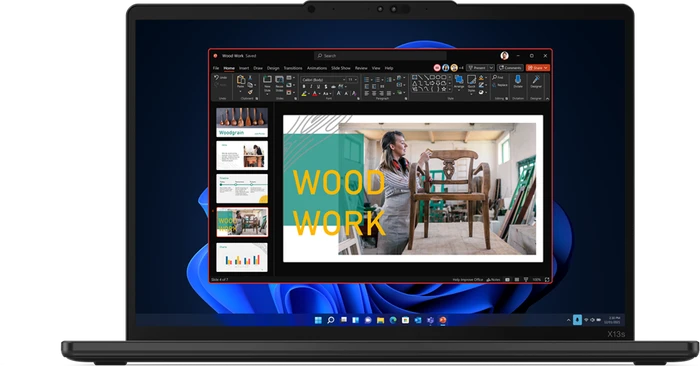Open the Reuse Slides tool
The image size is (700, 366).
[x=279, y=84]
